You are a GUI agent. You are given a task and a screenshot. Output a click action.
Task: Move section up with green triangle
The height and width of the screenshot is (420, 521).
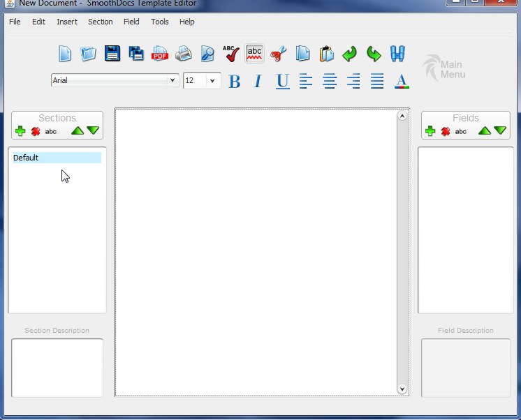[78, 130]
